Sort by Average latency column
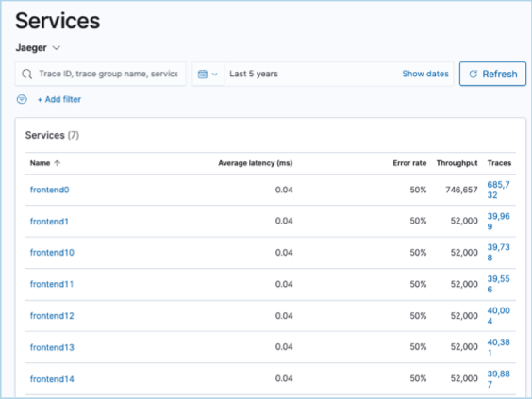The height and width of the screenshot is (399, 532). click(255, 163)
